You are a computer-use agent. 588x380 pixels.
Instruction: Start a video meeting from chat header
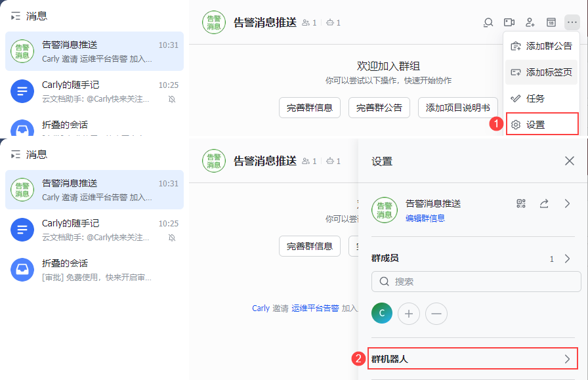pyautogui.click(x=509, y=23)
